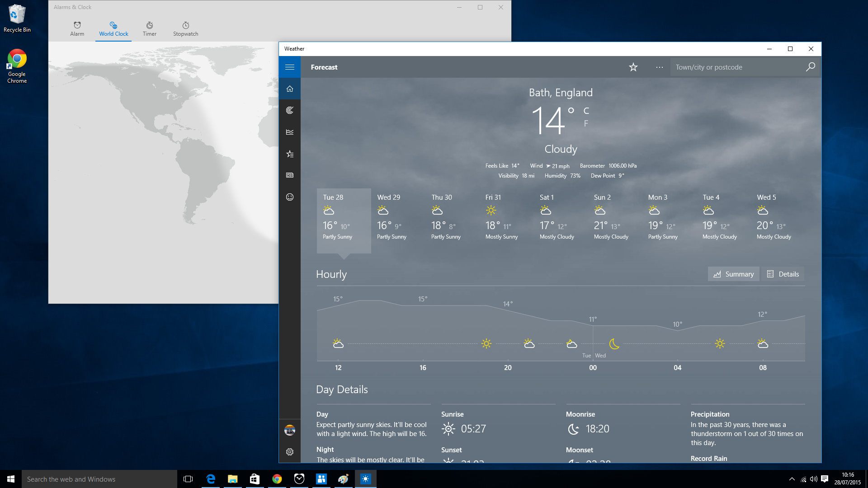868x488 pixels.
Task: Toggle to Celsius temperature unit
Action: [587, 110]
